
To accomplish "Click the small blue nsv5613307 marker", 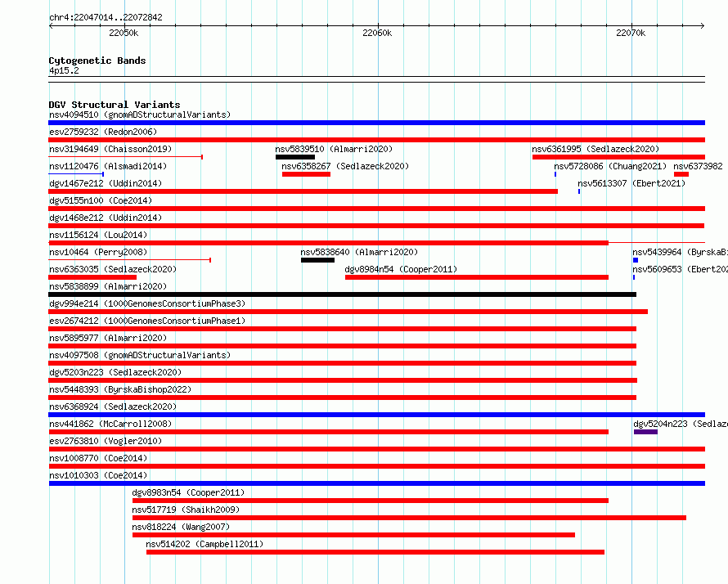I will click(x=579, y=191).
